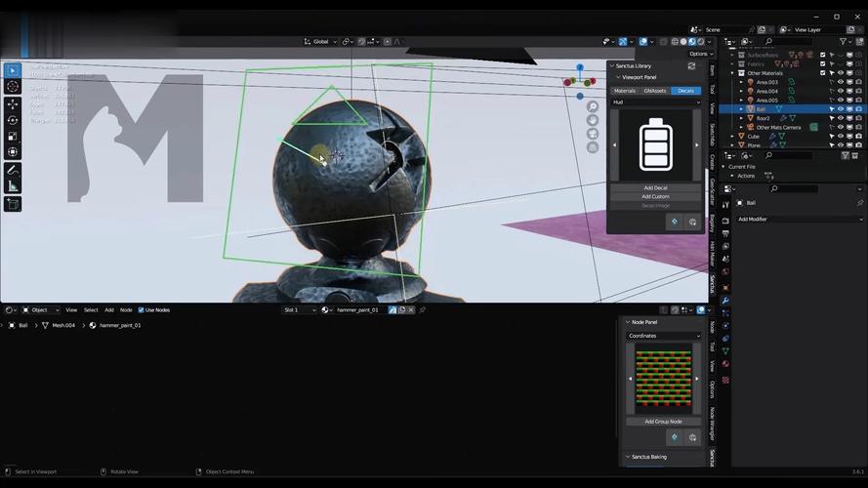Toggle the camera view icon in viewport
This screenshot has width=868, height=488.
pyautogui.click(x=593, y=134)
